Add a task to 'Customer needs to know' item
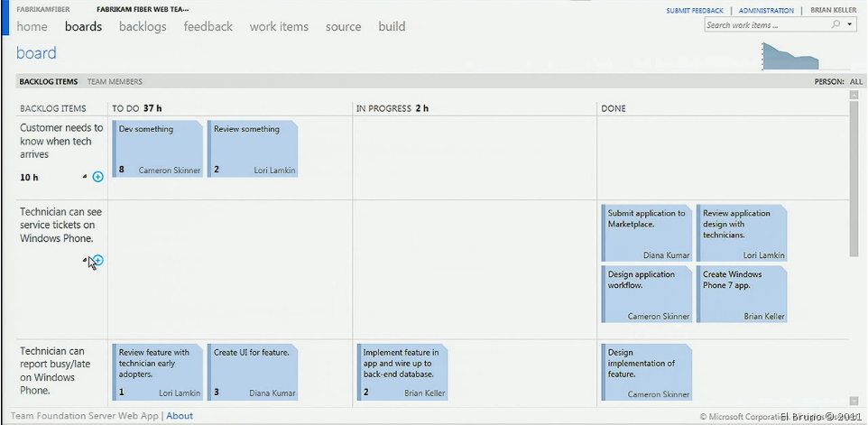 97,177
